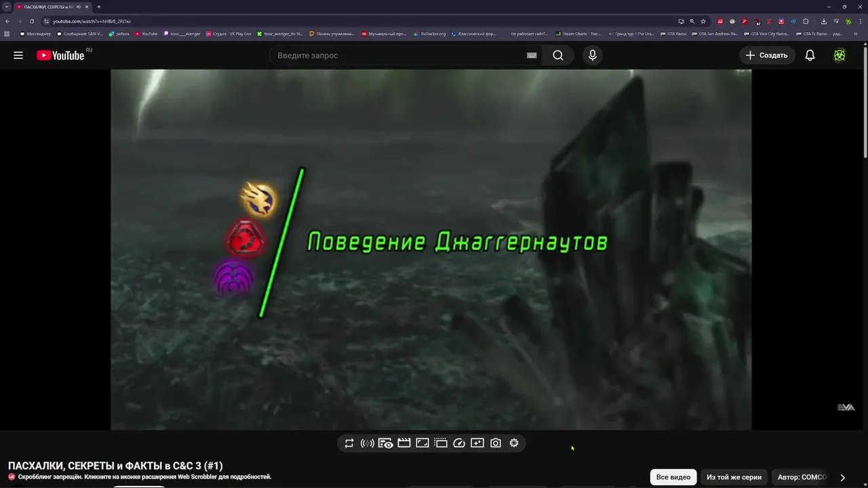View site information icon in address bar
This screenshot has height=488, width=868.
(46, 21)
